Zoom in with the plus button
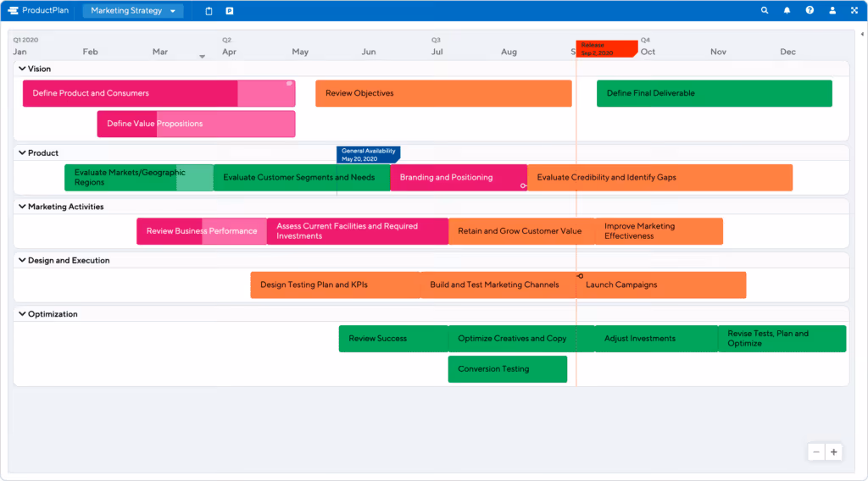This screenshot has height=481, width=868. coord(834,452)
